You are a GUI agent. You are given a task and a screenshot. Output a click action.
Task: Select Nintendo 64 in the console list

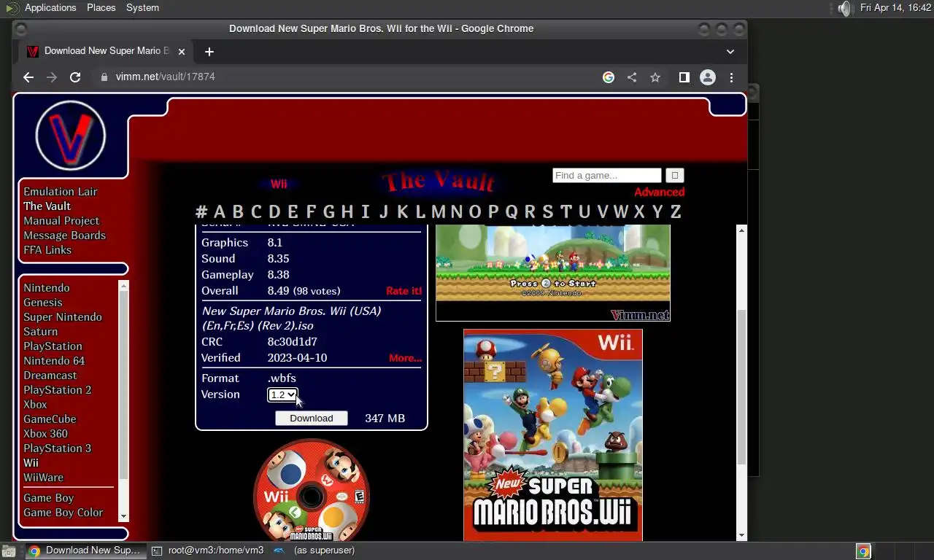(54, 360)
